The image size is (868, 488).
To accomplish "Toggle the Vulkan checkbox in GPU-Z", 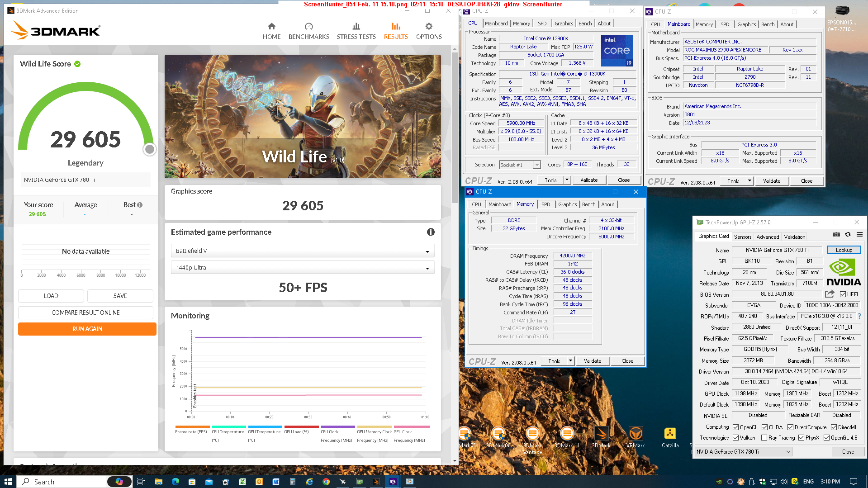I will tap(736, 438).
